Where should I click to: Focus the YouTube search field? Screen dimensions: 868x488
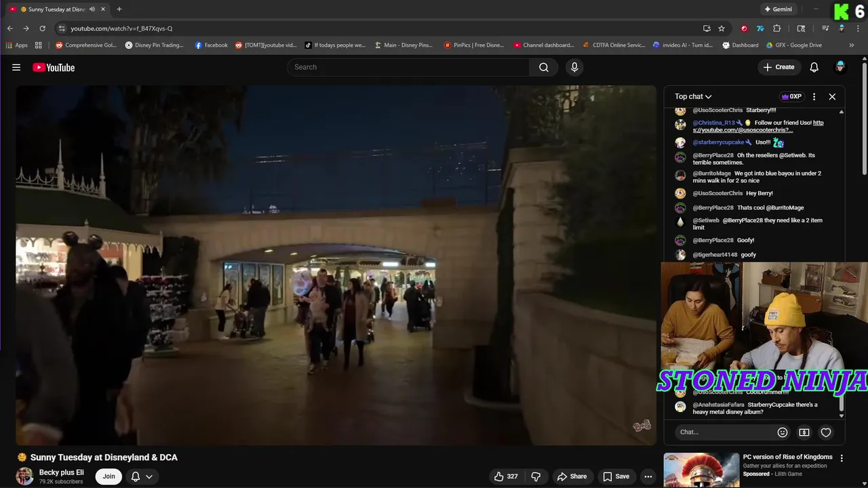click(408, 67)
